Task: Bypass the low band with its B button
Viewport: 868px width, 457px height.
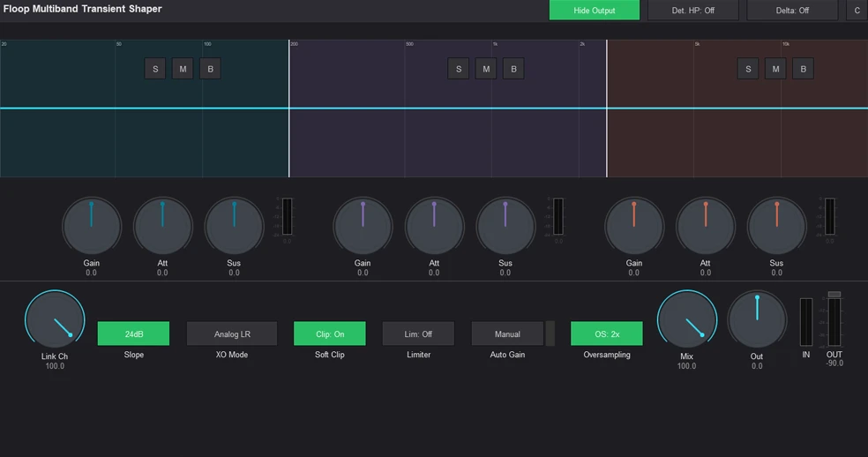Action: pos(210,69)
